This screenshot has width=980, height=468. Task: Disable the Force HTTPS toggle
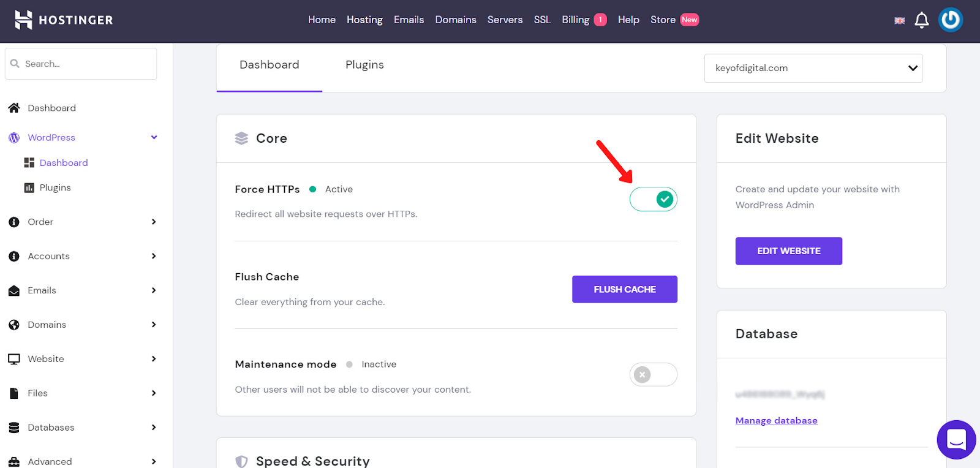(654, 199)
